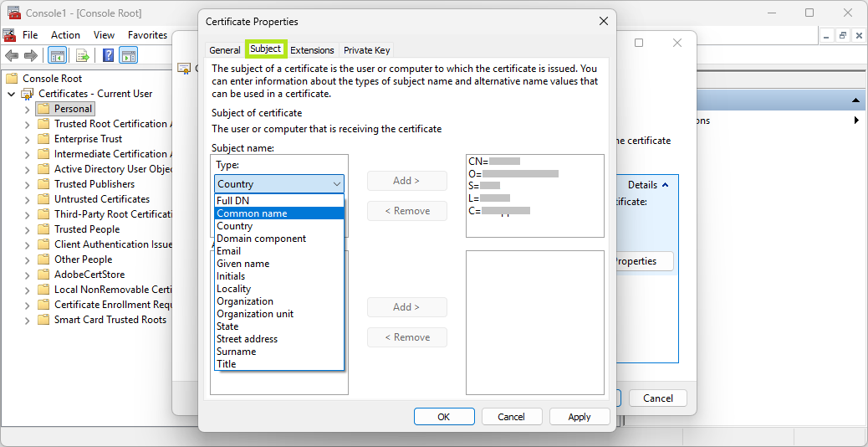Click the Export List toolbar icon
Image resolution: width=868 pixels, height=447 pixels.
click(x=82, y=56)
